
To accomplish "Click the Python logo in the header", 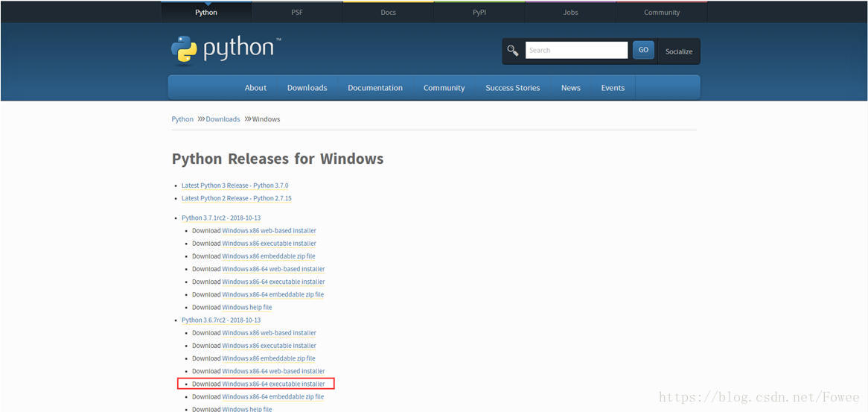I will click(226, 50).
